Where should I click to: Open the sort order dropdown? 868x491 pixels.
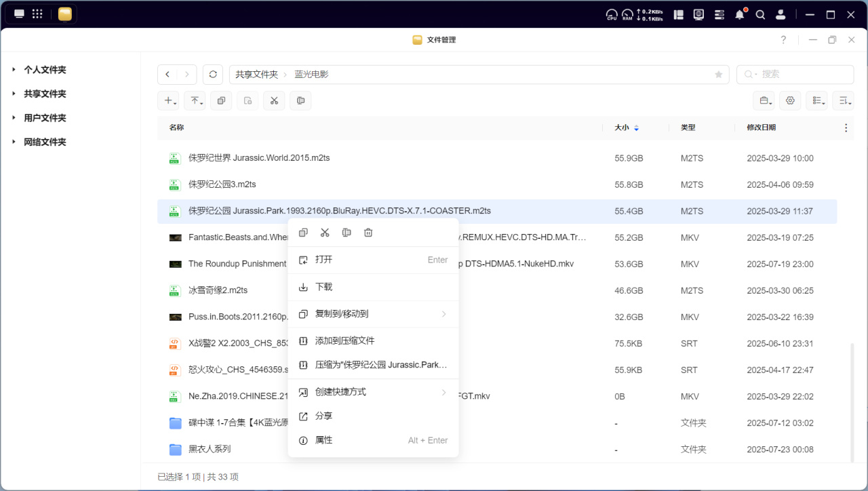[x=843, y=100]
